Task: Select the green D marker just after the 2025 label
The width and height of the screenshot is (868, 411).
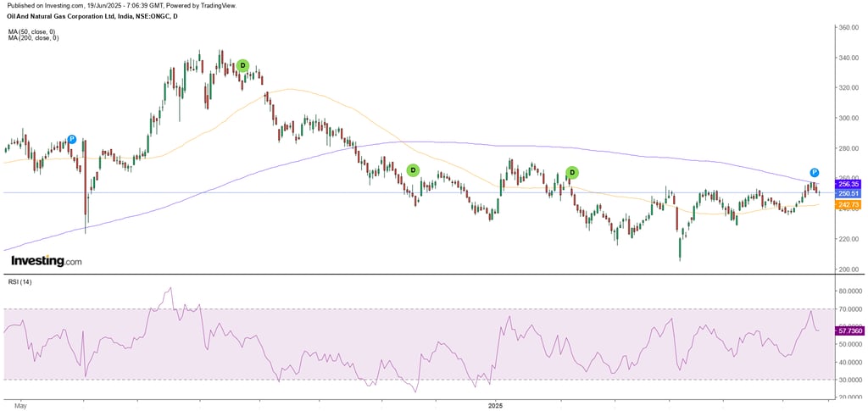Action: click(x=572, y=173)
